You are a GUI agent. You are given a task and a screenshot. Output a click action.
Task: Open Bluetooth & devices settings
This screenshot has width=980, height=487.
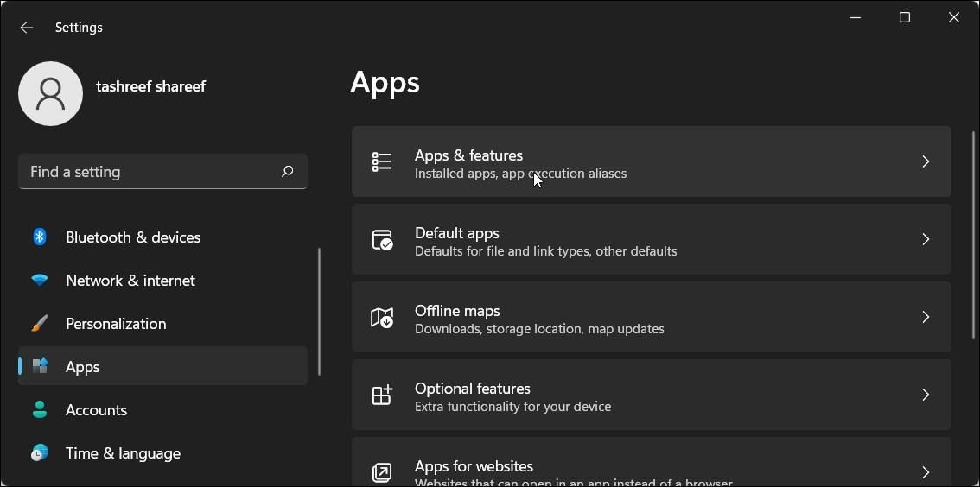162,237
